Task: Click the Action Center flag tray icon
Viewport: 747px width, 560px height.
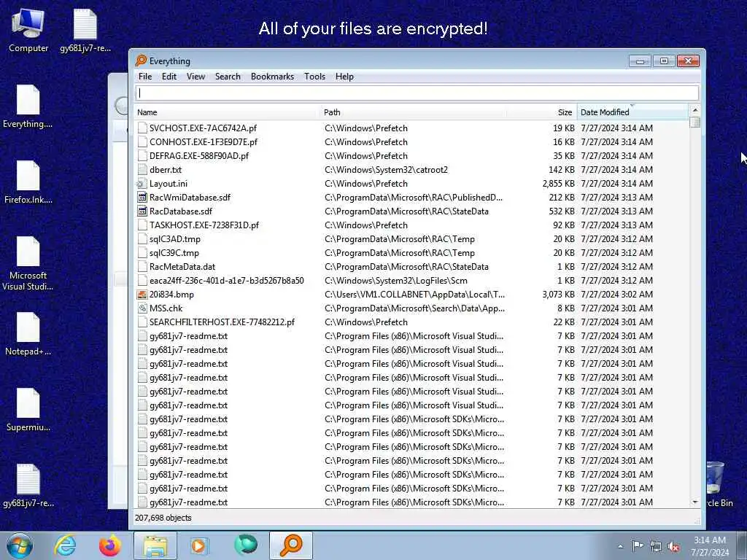Action: click(x=638, y=545)
